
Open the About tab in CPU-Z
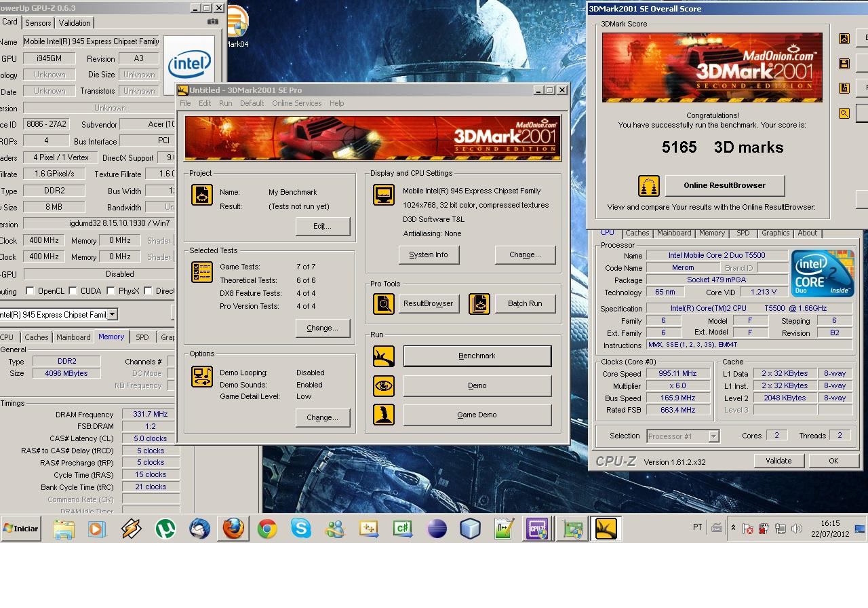pos(807,233)
